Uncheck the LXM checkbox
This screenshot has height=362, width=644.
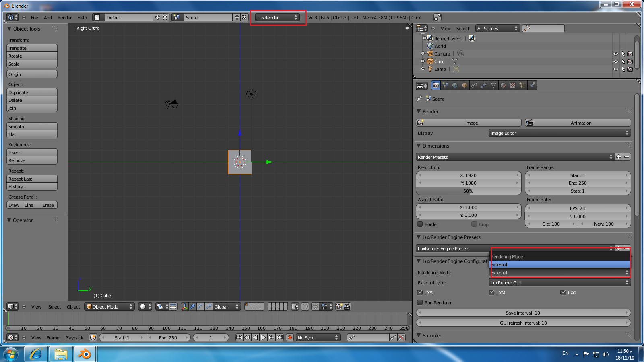click(x=491, y=292)
